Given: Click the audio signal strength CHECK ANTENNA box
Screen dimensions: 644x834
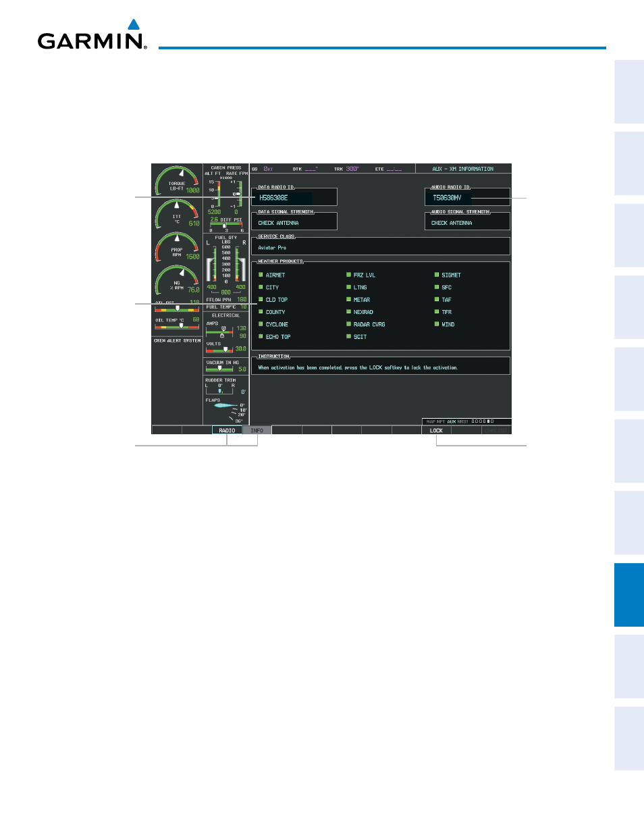Looking at the screenshot, I should tap(467, 222).
